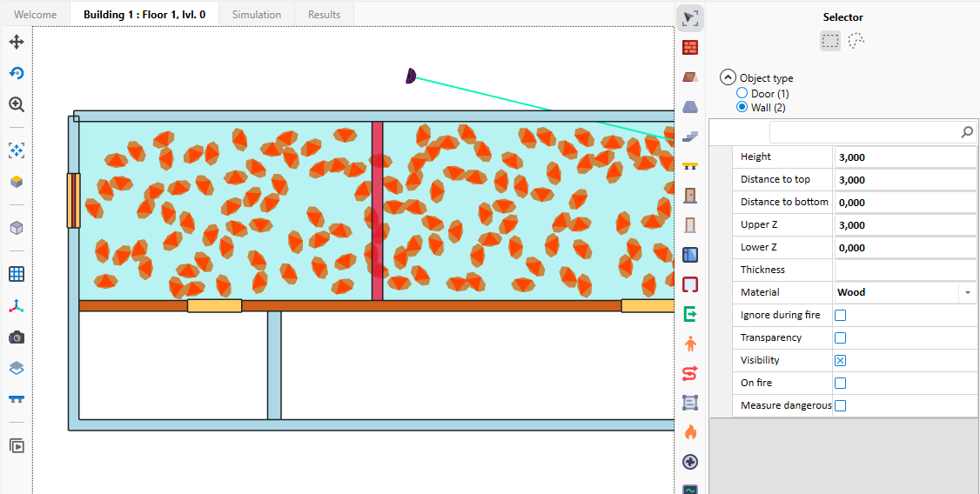This screenshot has width=980, height=494.
Task: Click the empty Thickness field
Action: tap(905, 270)
